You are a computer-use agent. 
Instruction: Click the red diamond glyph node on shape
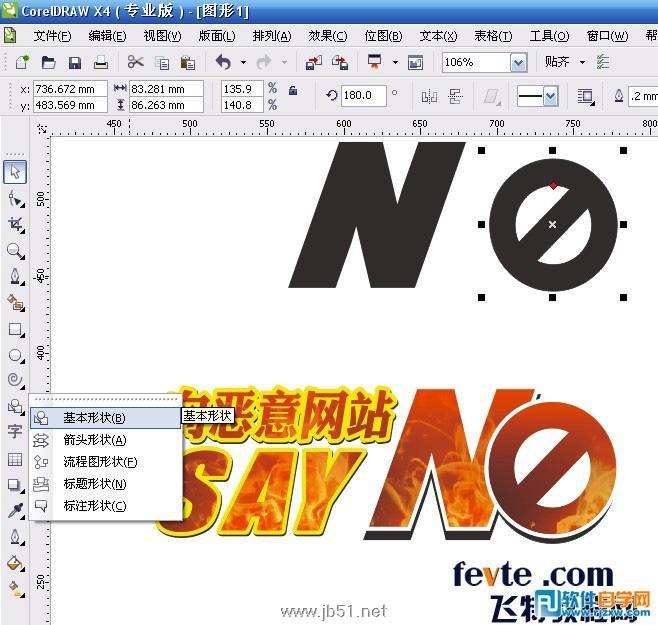pos(554,186)
